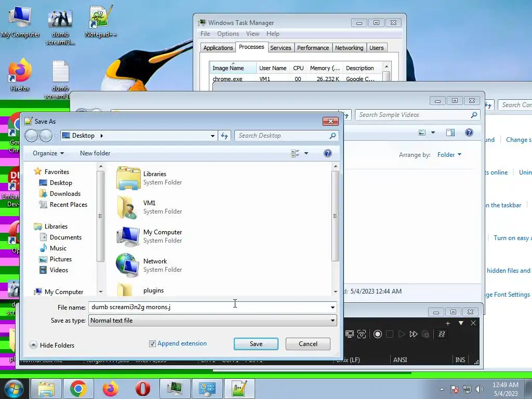
Task: Click the arrow after Desktop in the breadcrumb
Action: (x=101, y=136)
